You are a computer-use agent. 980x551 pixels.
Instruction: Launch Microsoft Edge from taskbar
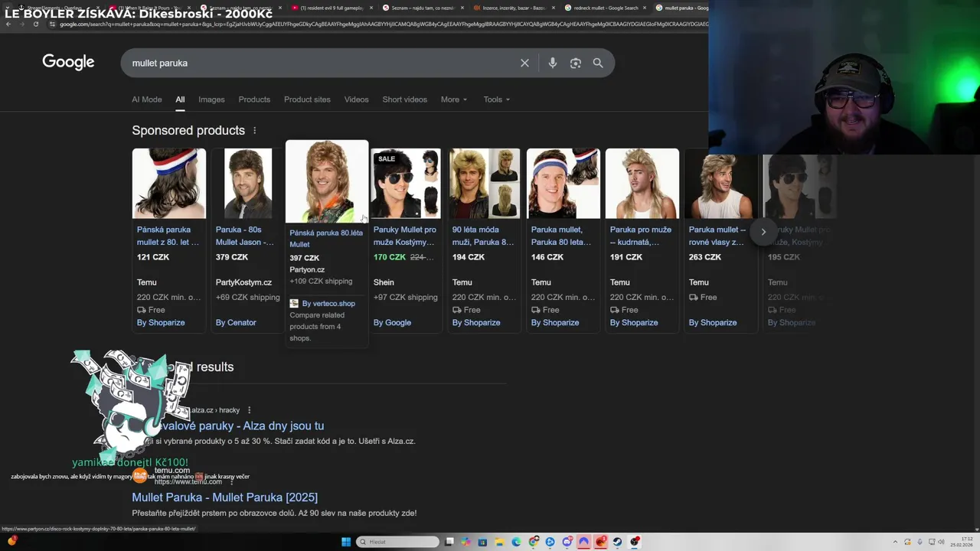517,542
